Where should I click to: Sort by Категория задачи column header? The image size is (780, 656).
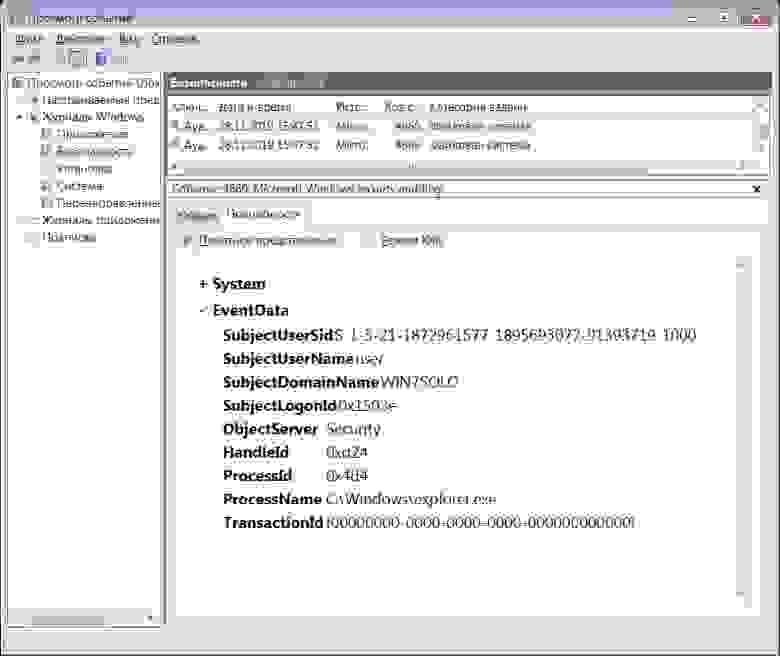[x=479, y=107]
